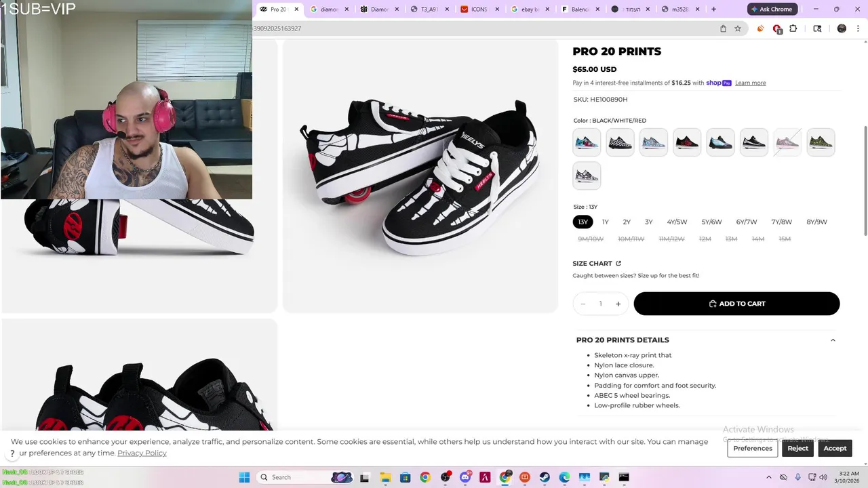
Task: Open volume control in system tray
Action: pos(823,477)
